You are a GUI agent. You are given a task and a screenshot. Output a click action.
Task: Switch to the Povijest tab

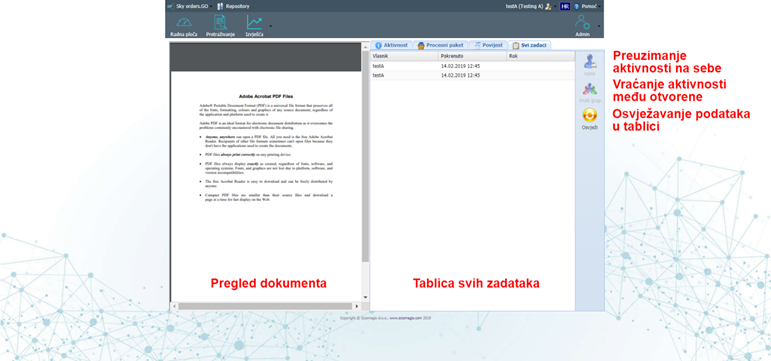[488, 45]
